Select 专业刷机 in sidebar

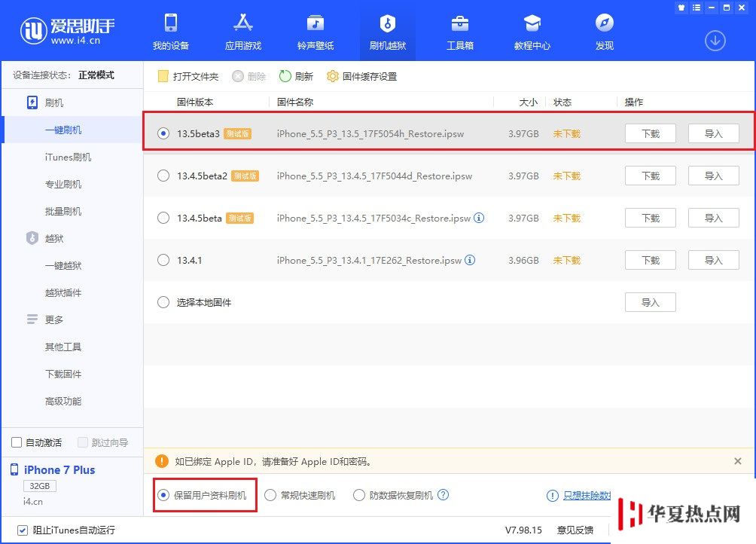tap(63, 184)
